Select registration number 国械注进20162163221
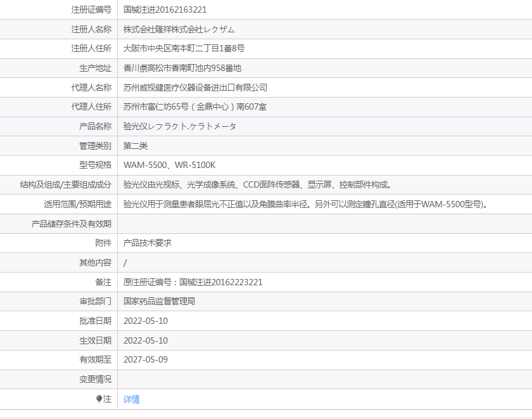Viewport: 532px width, 419px height. click(x=165, y=10)
